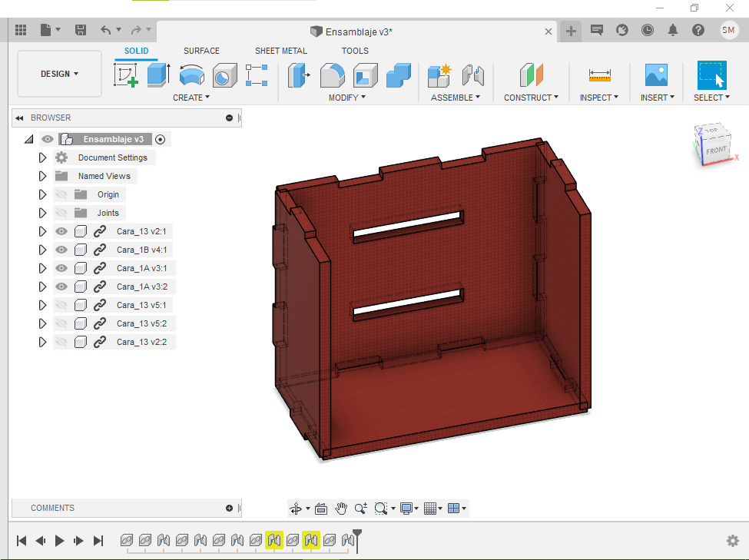Select the Insert Decal image tool
Viewport: 749px width, 560px height.
click(x=656, y=75)
